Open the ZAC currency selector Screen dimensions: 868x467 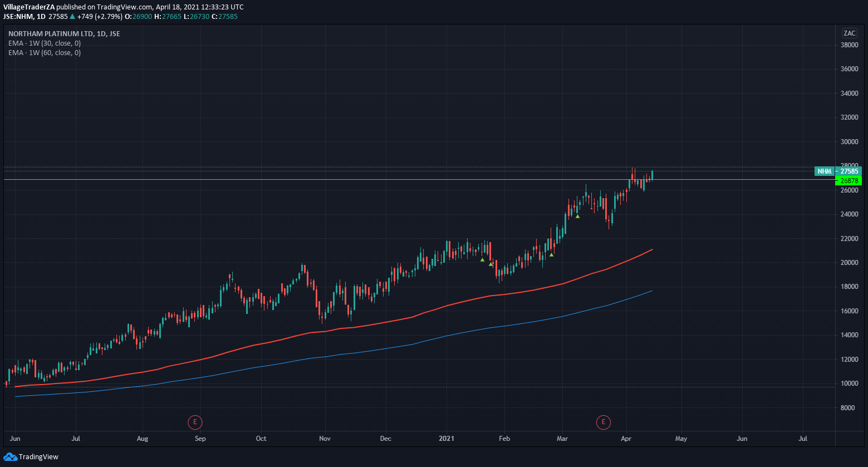click(849, 33)
